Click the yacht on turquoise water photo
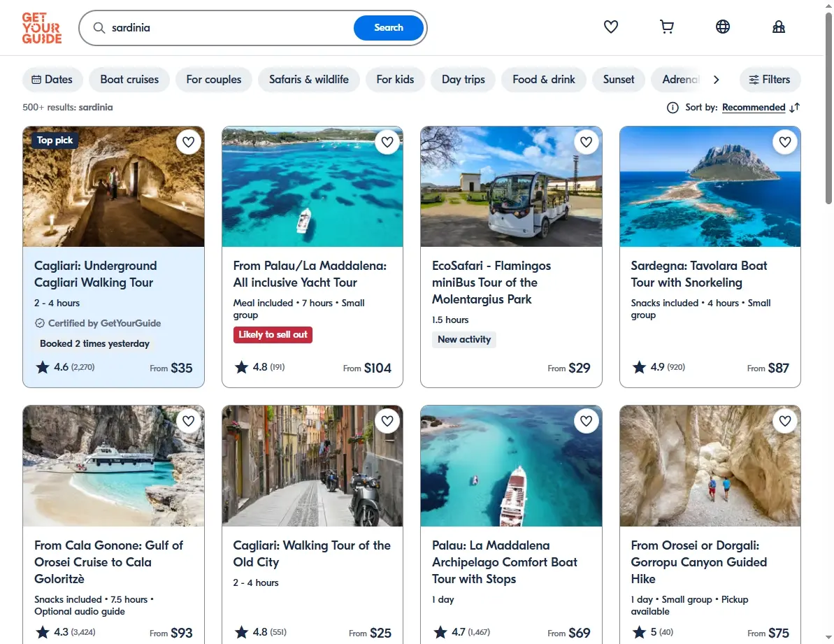834x644 pixels. point(312,187)
